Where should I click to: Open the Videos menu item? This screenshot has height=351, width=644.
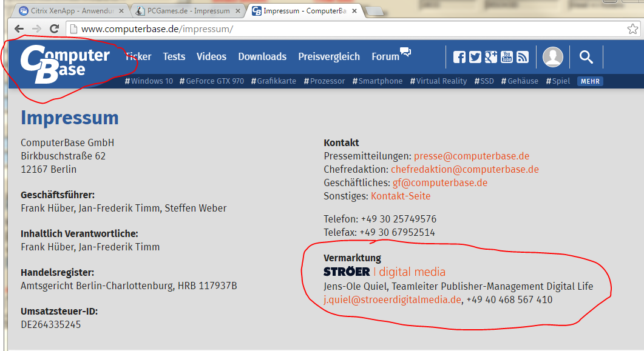coord(211,56)
